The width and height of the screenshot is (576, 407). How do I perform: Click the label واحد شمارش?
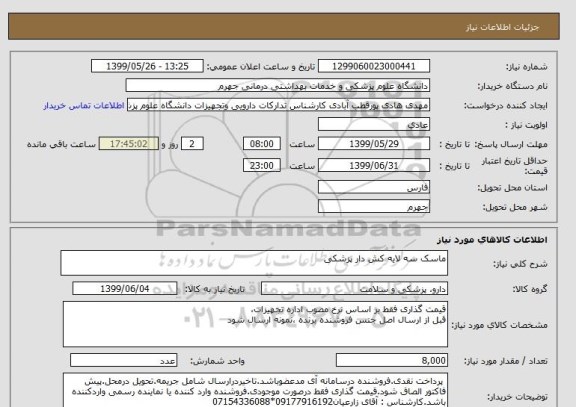pos(217,361)
